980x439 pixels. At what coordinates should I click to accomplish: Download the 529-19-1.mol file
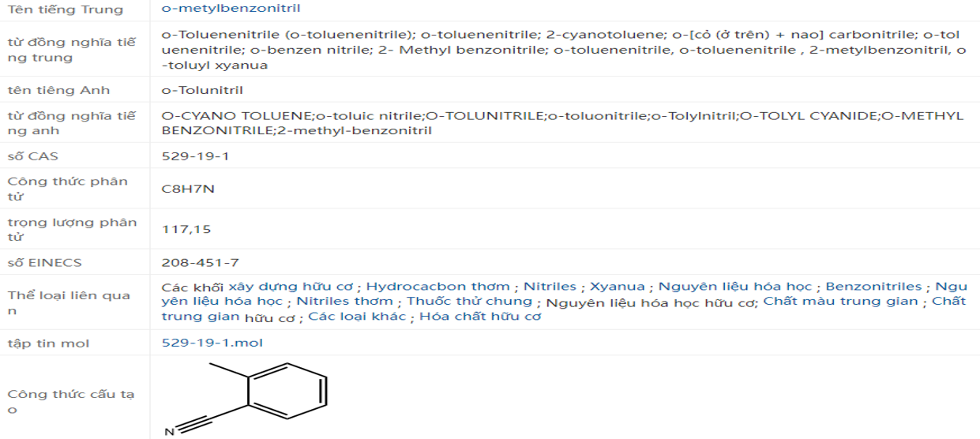click(x=212, y=343)
